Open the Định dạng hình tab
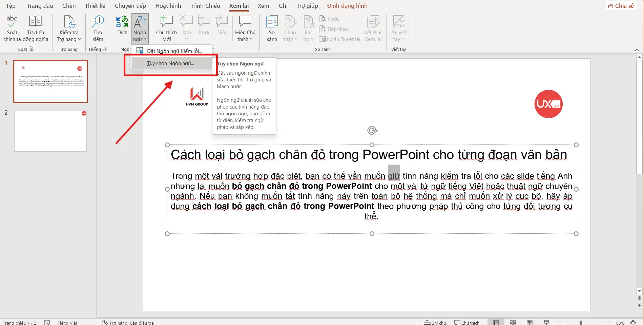 [x=347, y=6]
